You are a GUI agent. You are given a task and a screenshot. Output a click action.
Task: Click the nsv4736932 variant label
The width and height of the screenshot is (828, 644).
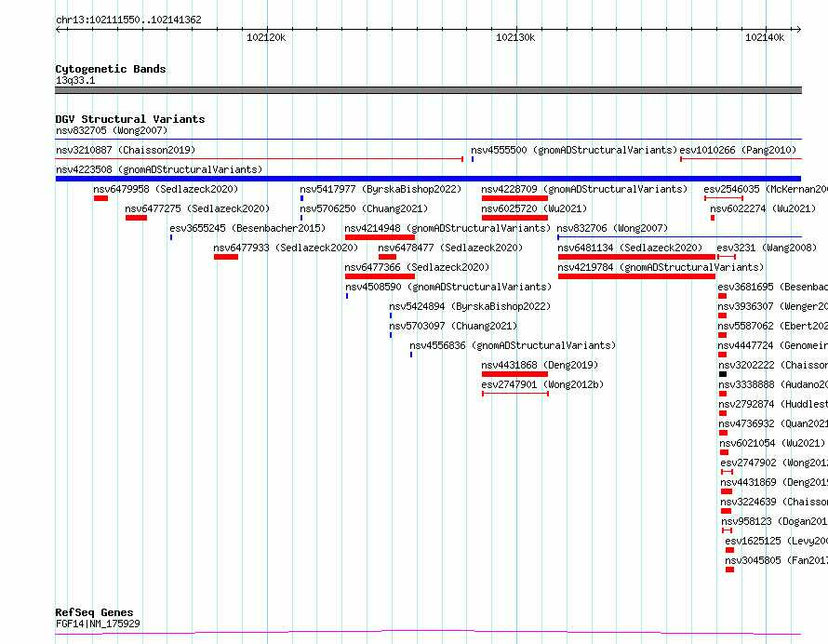773,423
